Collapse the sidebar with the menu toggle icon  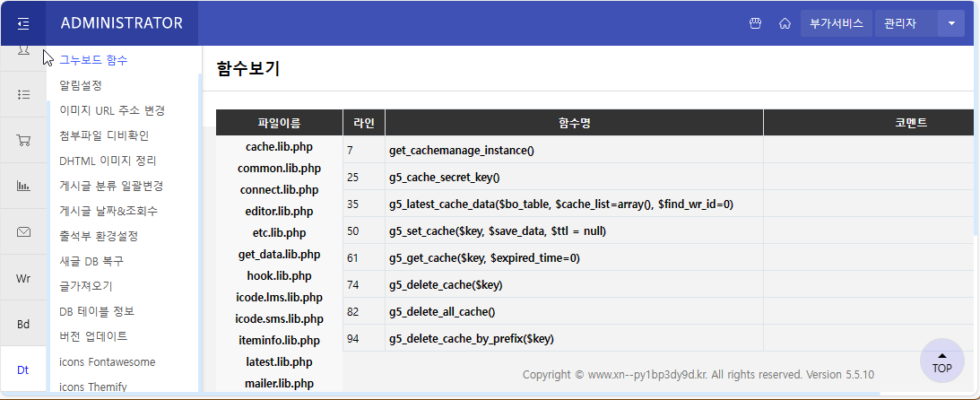(x=23, y=23)
